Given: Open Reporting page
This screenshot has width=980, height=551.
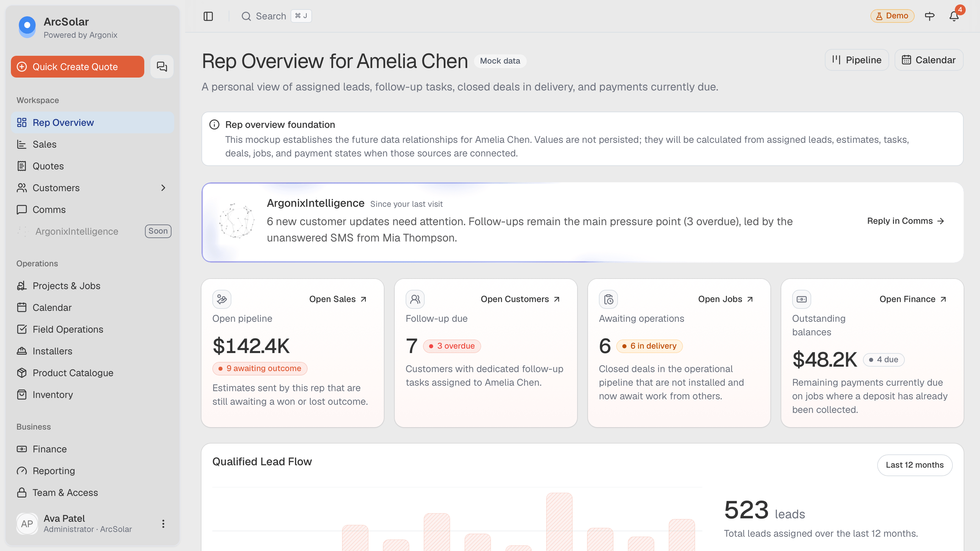Looking at the screenshot, I should (93, 471).
